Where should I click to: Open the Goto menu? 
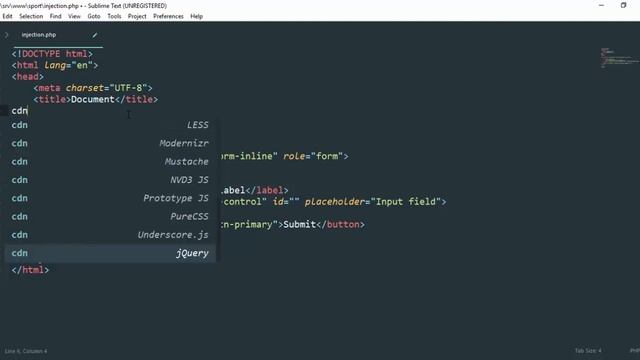pyautogui.click(x=94, y=16)
